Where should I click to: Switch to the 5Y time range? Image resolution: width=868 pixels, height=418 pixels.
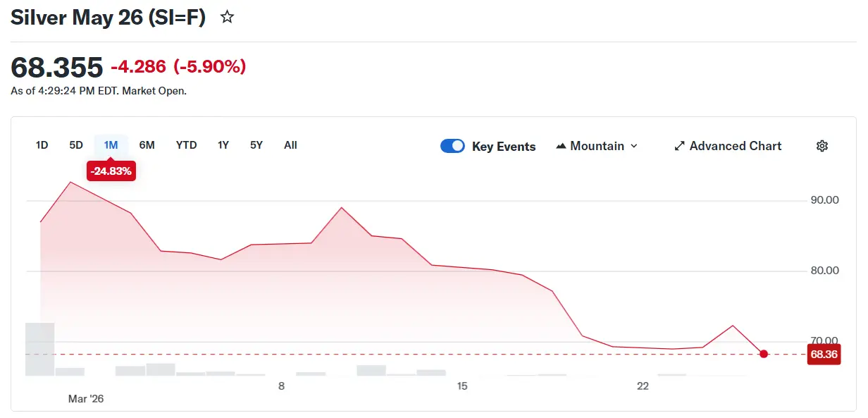tap(256, 145)
